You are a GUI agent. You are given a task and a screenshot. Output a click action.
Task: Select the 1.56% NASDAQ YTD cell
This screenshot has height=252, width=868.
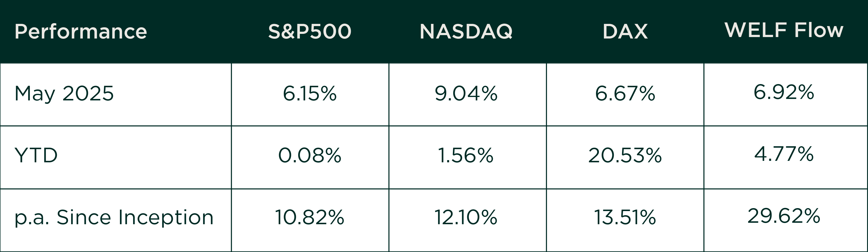coord(466,156)
